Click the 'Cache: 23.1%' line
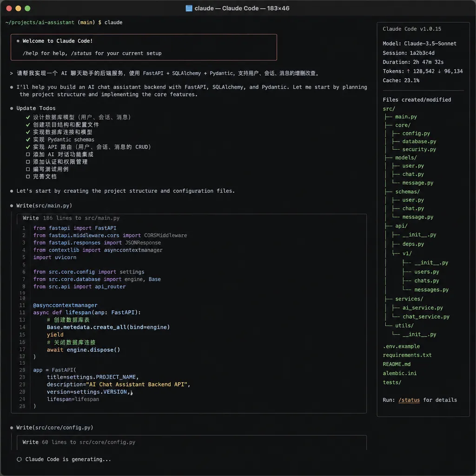 pos(401,80)
